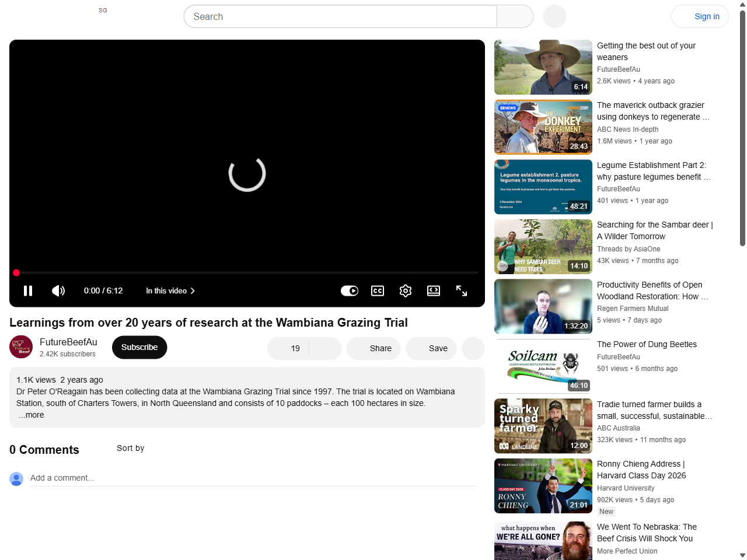Save the video to playlist
The width and height of the screenshot is (747, 560).
click(x=431, y=348)
